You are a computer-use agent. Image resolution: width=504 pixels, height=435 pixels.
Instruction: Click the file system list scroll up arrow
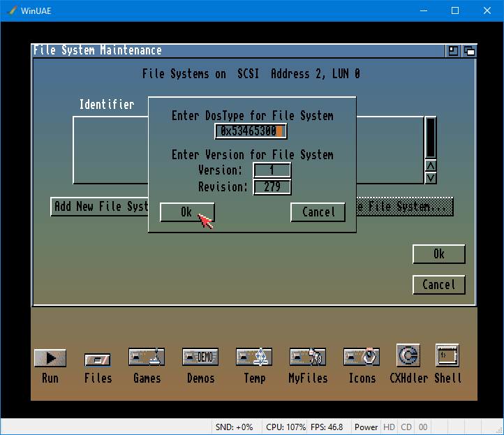[431, 166]
